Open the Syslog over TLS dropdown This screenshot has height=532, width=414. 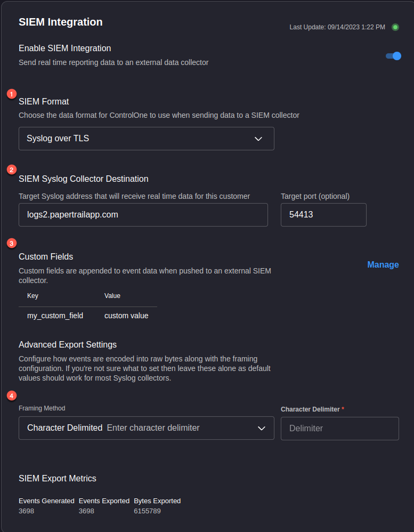(x=147, y=139)
